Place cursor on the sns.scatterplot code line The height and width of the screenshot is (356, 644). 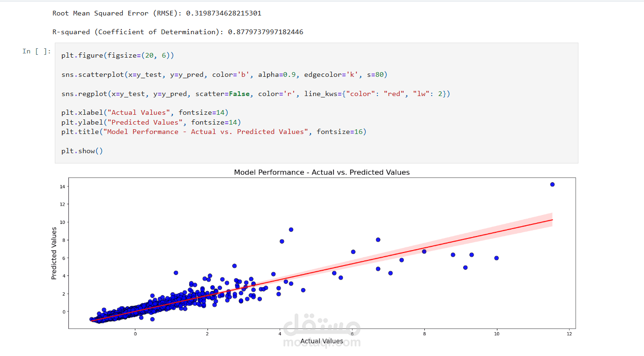pos(224,74)
